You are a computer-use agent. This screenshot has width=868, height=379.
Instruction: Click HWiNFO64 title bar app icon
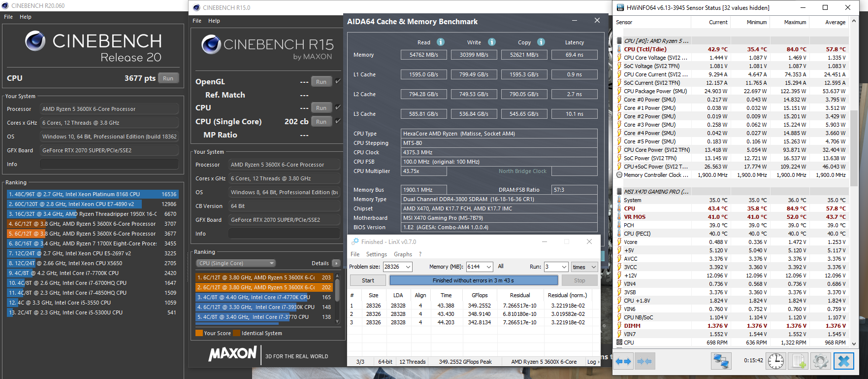pyautogui.click(x=619, y=7)
